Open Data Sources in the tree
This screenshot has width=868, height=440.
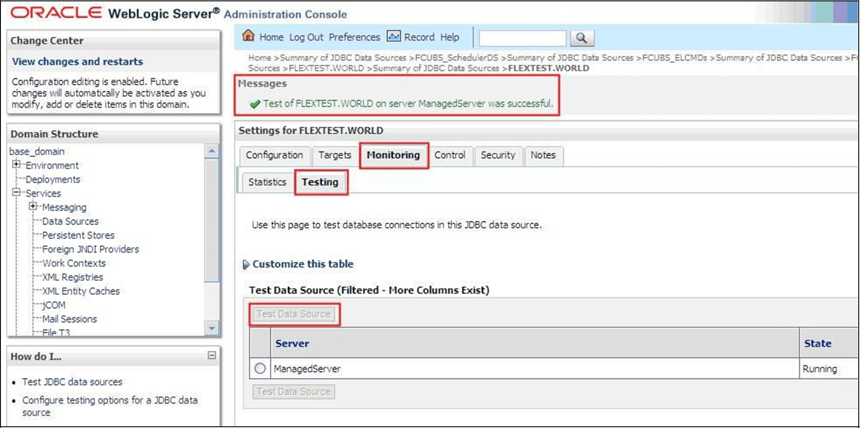[71, 222]
